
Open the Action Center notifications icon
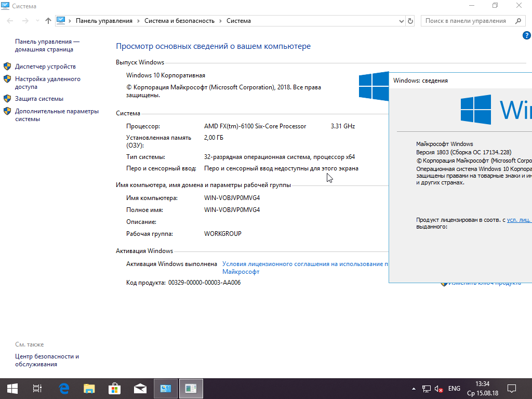(511, 389)
